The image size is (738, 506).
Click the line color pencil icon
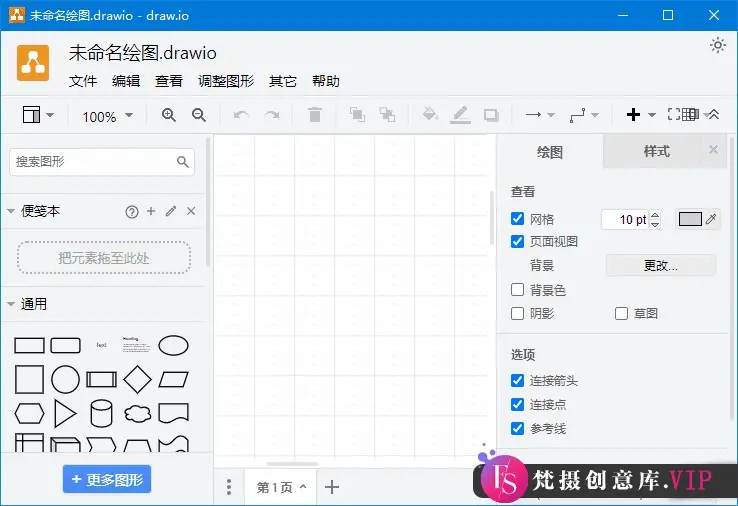pos(460,115)
